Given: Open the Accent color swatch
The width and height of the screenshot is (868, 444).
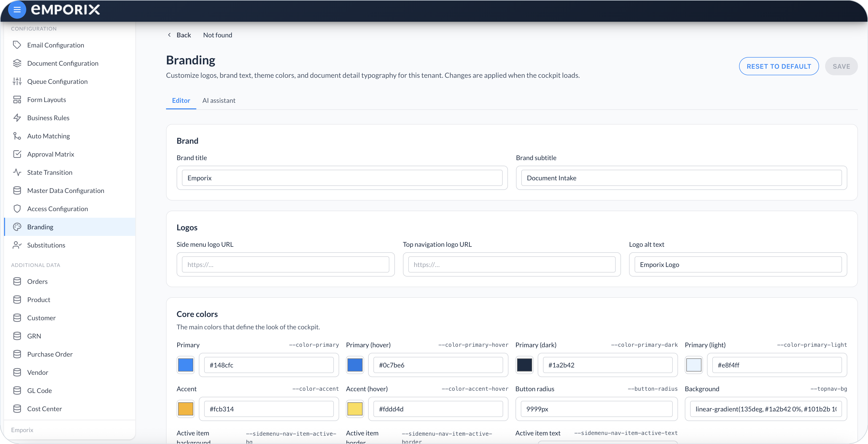Looking at the screenshot, I should 186,409.
